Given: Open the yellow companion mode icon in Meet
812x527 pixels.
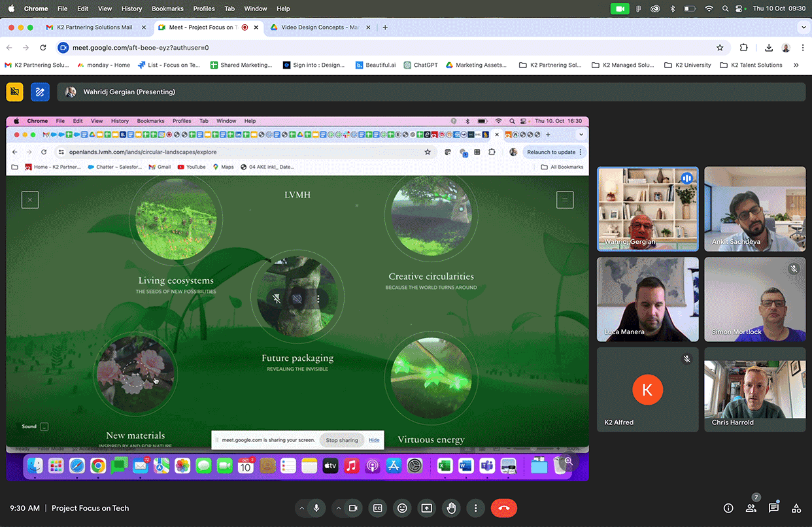Looking at the screenshot, I should pos(15,92).
